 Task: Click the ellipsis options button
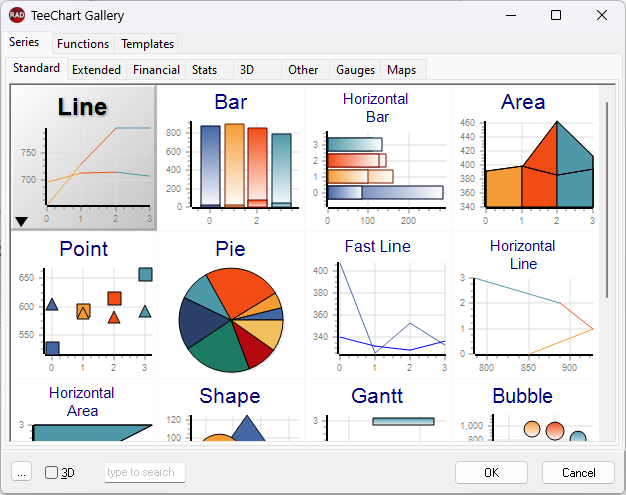click(x=22, y=473)
